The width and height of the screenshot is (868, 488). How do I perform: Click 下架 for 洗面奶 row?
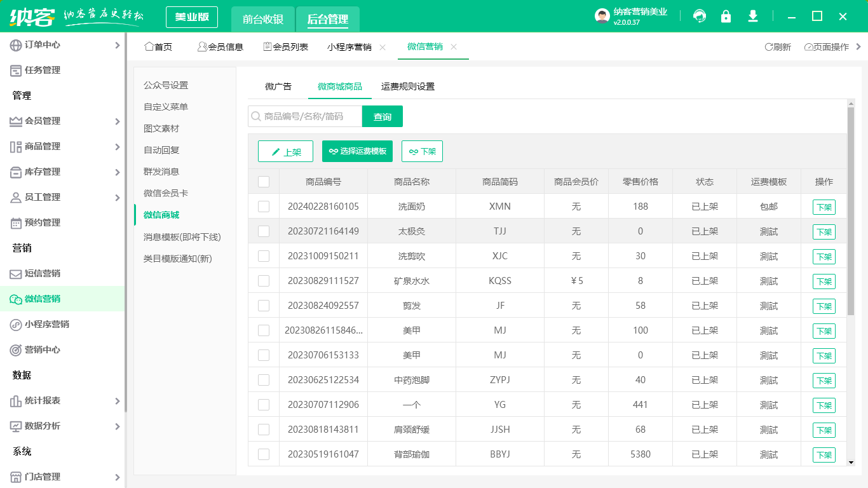[x=824, y=207]
